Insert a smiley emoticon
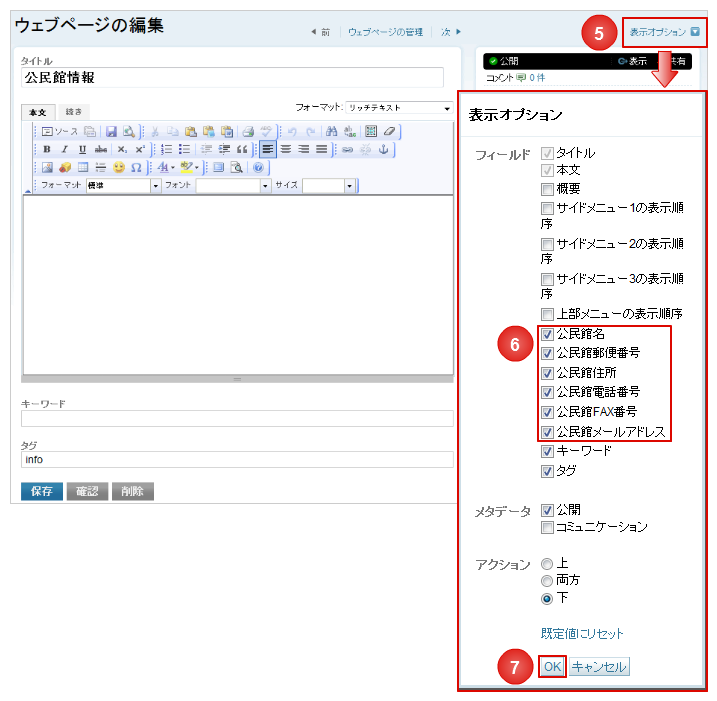Viewport: 717px width, 701px height. click(119, 167)
